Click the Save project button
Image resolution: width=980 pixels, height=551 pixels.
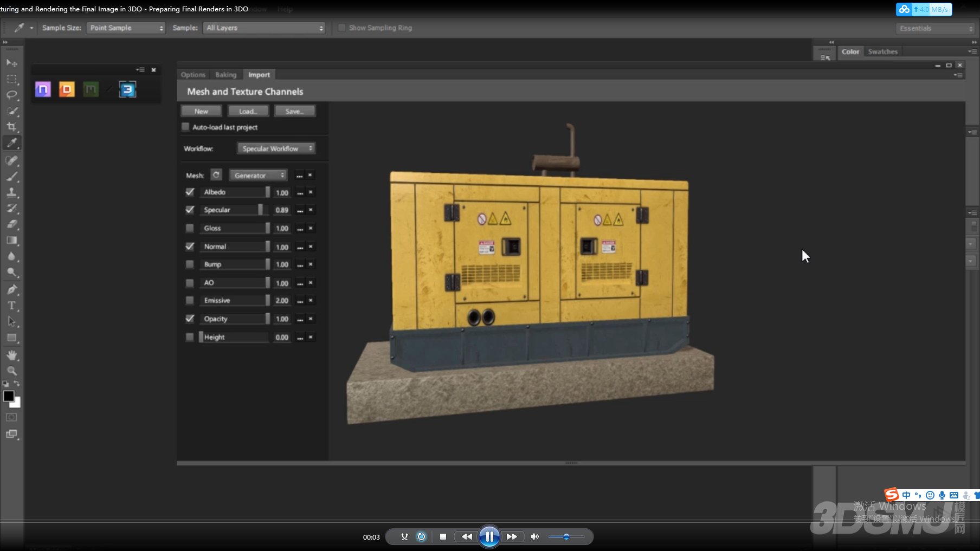click(x=294, y=111)
